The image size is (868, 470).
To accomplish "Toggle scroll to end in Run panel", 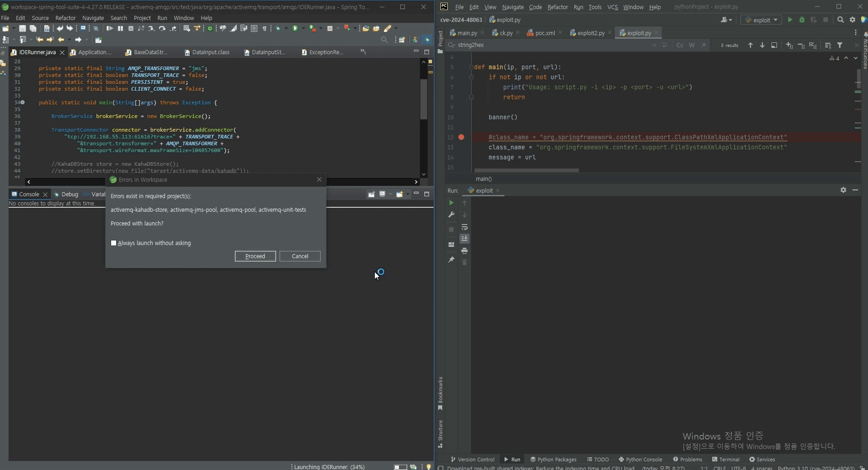I will tap(465, 239).
